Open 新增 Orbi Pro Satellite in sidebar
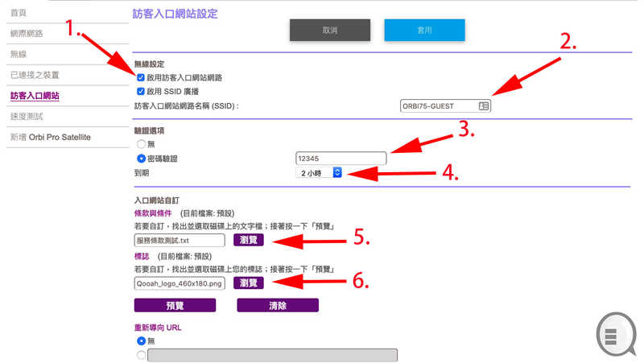The height and width of the screenshot is (363, 644). point(50,137)
